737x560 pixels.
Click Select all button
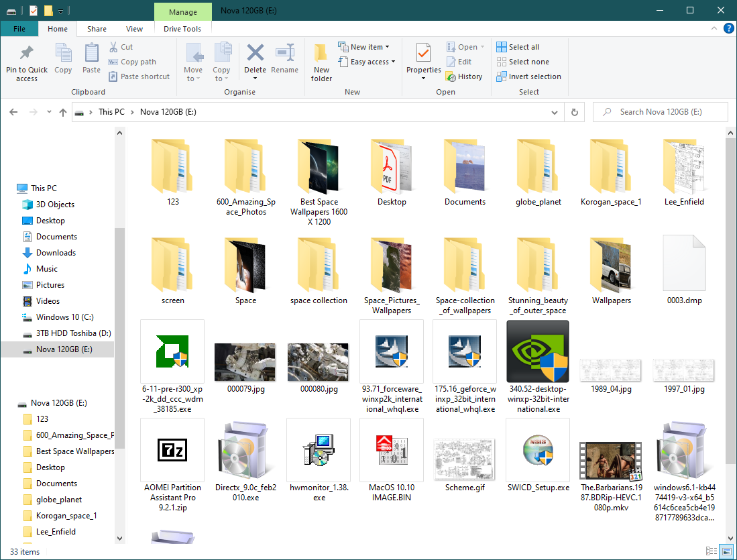(x=518, y=47)
